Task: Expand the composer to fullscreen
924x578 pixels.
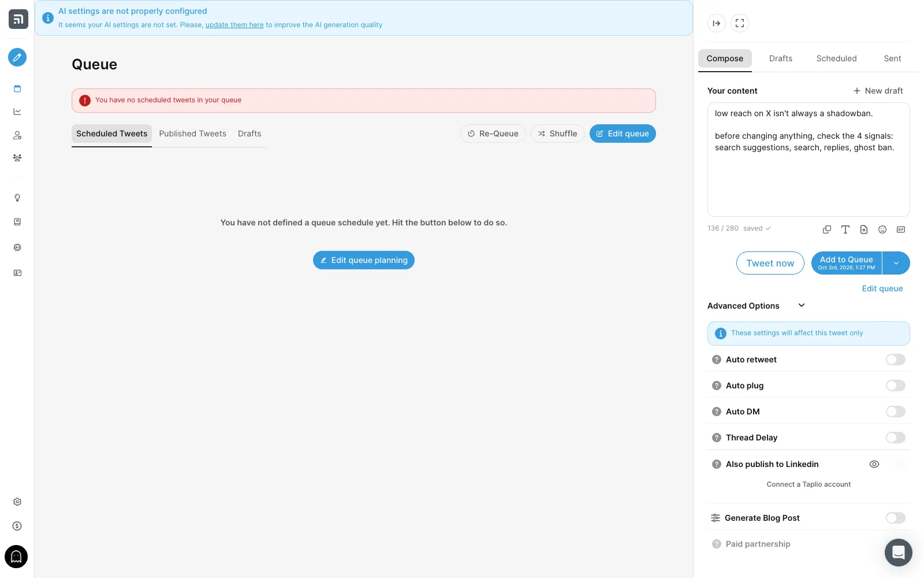Action: pyautogui.click(x=740, y=23)
